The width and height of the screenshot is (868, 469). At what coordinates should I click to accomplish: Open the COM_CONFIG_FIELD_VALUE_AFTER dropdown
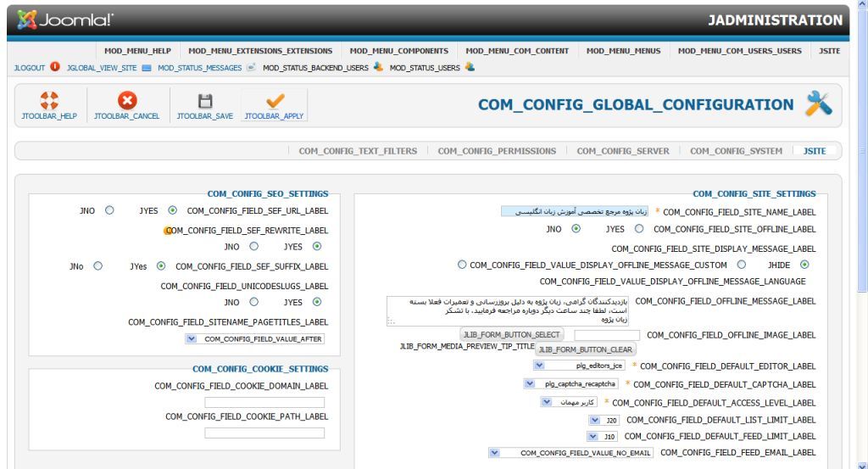(x=191, y=339)
